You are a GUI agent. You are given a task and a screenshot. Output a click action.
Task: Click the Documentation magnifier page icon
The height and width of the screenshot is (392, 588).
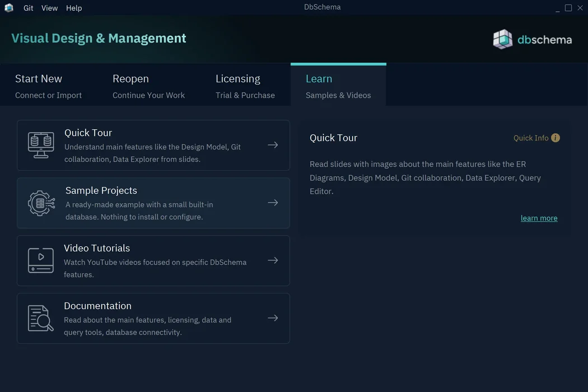point(40,318)
